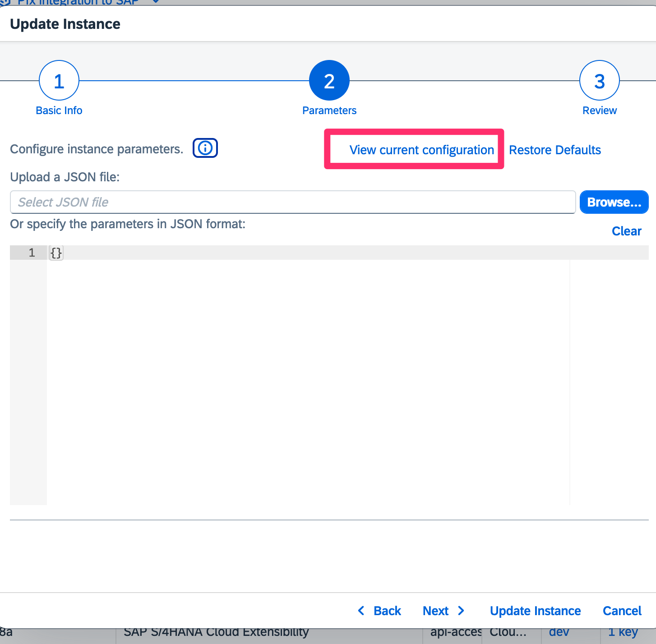Select wizard step 3 Review circle
The width and height of the screenshot is (656, 644).
[599, 80]
